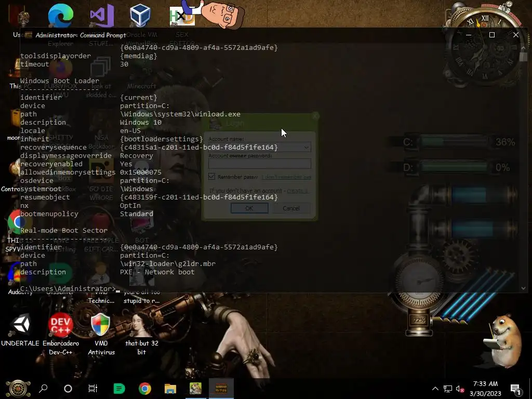Image resolution: width=532 pixels, height=399 pixels.
Task: Click '\Windows\system32\winload.exe' path text
Action: point(180,114)
